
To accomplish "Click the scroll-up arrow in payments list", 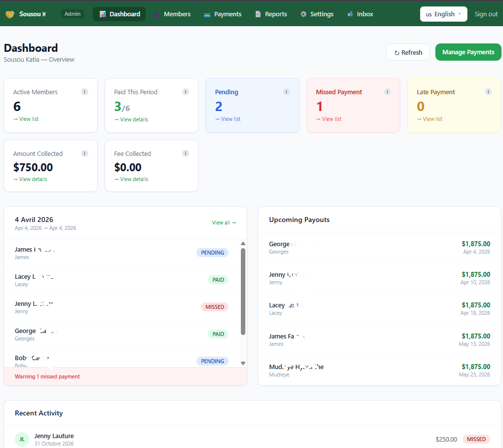I will coord(243,244).
